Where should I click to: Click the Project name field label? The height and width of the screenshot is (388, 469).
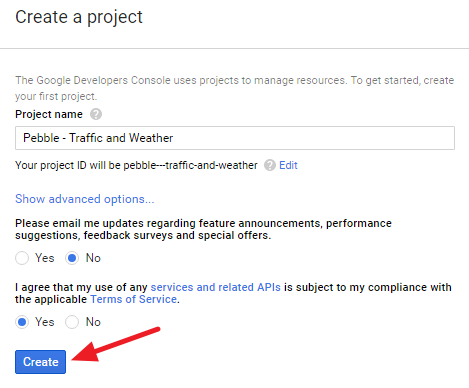(x=49, y=114)
